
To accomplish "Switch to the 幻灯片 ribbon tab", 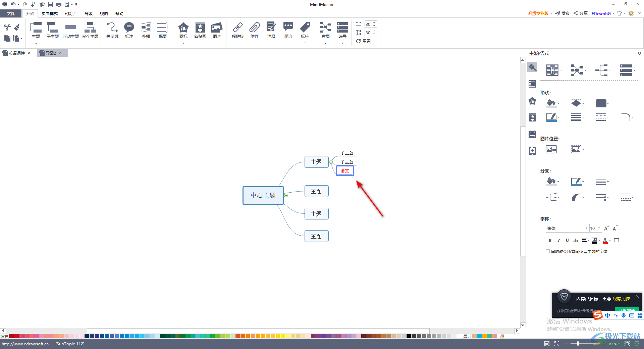I will click(71, 13).
